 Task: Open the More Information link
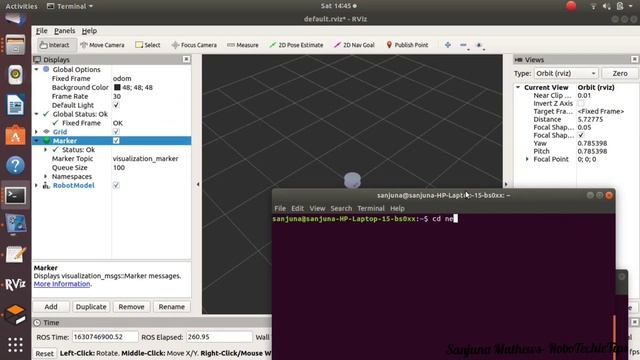(62, 284)
